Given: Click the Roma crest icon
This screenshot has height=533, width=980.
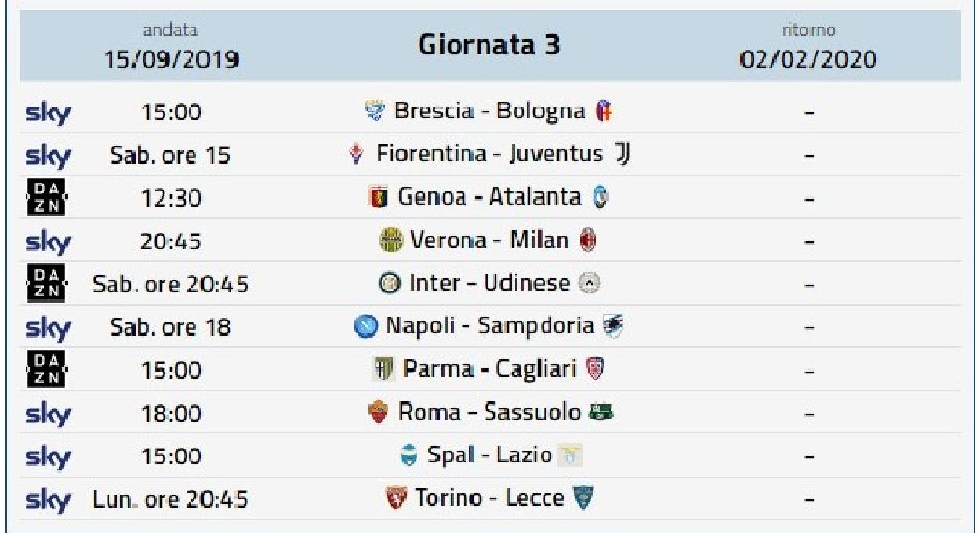Looking at the screenshot, I should (379, 412).
